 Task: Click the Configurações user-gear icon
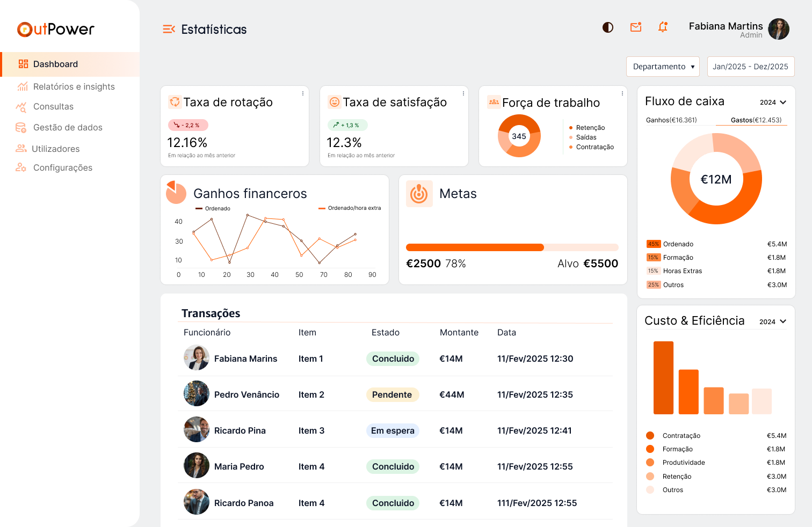point(21,167)
